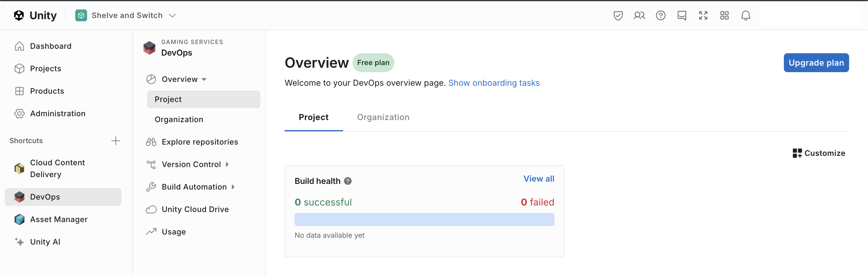Screen dimensions: 868x275
Task: Open the people/members icon in header
Action: click(639, 15)
